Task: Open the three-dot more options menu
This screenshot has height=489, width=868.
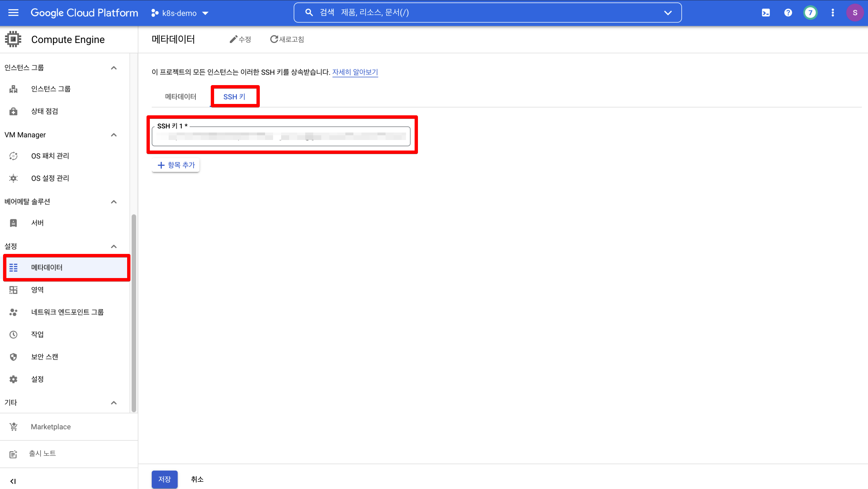Action: click(x=833, y=13)
